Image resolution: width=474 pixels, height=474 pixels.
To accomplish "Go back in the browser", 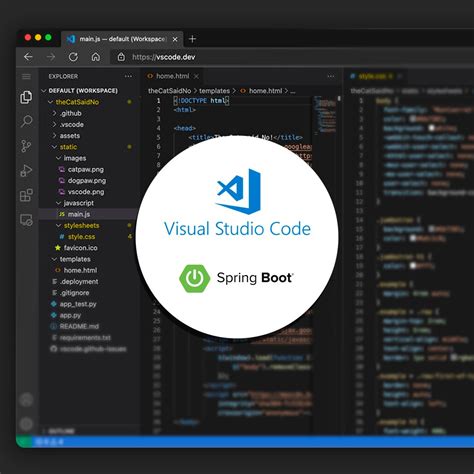I will [x=28, y=57].
